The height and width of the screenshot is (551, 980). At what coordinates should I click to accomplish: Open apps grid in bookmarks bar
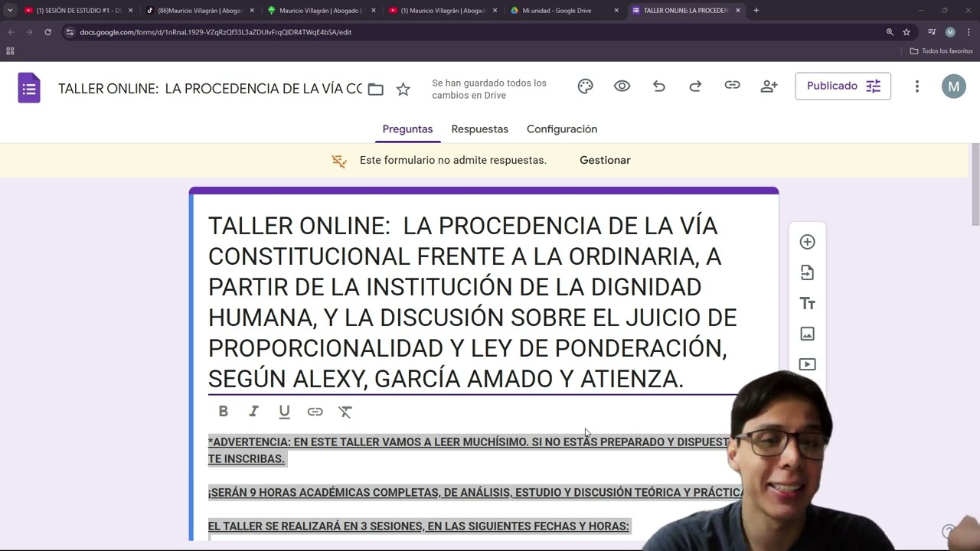[x=10, y=51]
